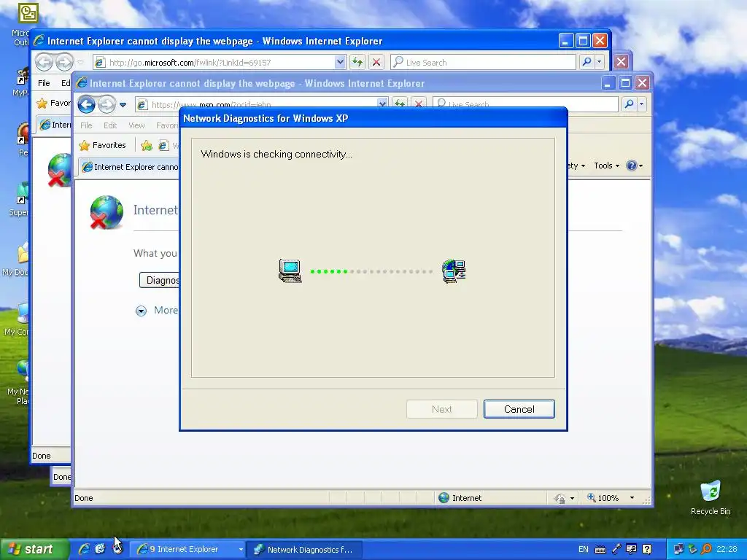Click the greyed-out Next button in Network Diagnostics
This screenshot has height=560, width=747.
point(441,409)
